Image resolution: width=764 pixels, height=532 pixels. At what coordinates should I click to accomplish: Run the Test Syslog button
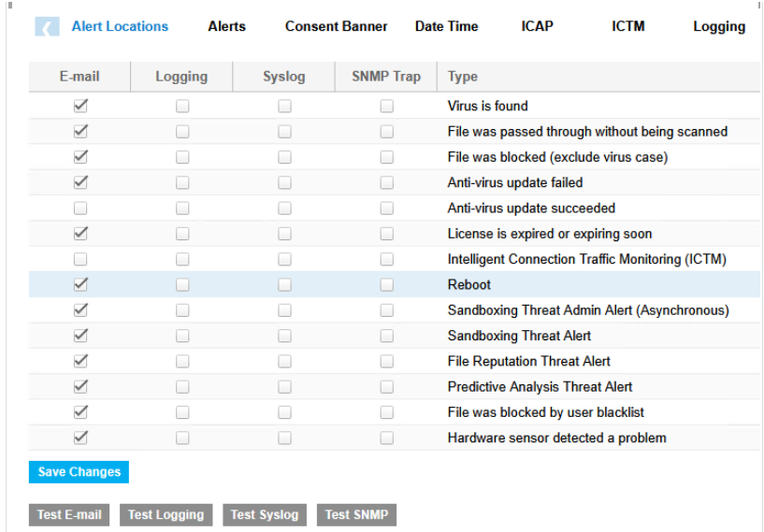pos(265,514)
